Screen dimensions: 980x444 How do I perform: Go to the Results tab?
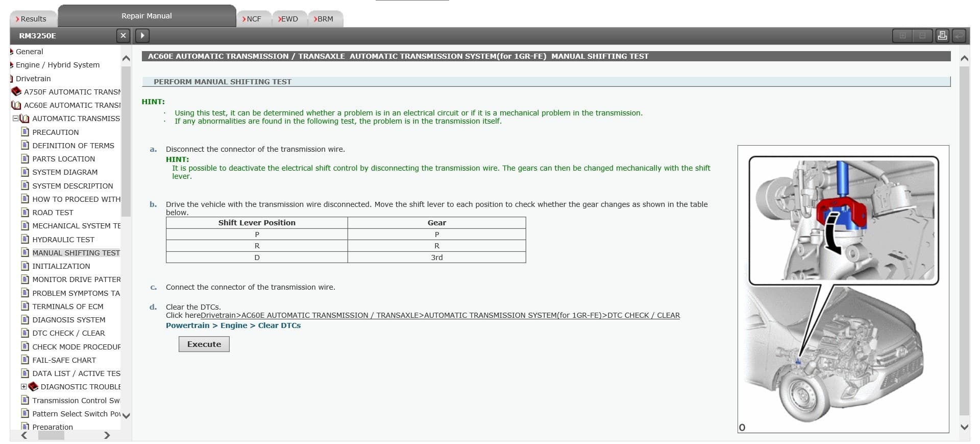(x=33, y=19)
